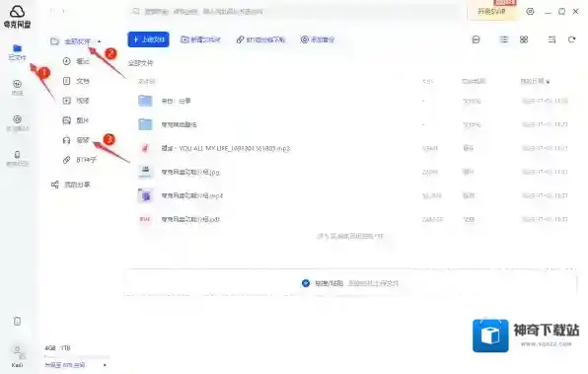The image size is (588, 374).
Task: Click the first folder's name text
Action: [176, 101]
